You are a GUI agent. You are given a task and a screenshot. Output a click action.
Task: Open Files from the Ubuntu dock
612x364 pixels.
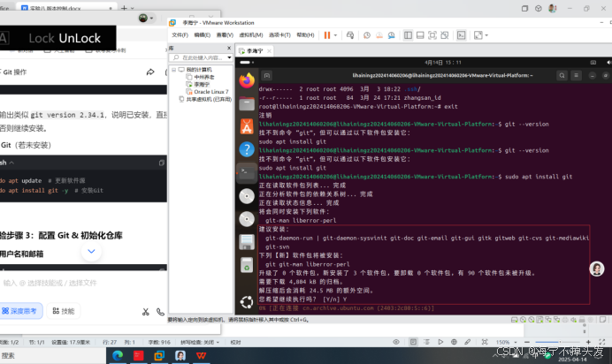(247, 103)
